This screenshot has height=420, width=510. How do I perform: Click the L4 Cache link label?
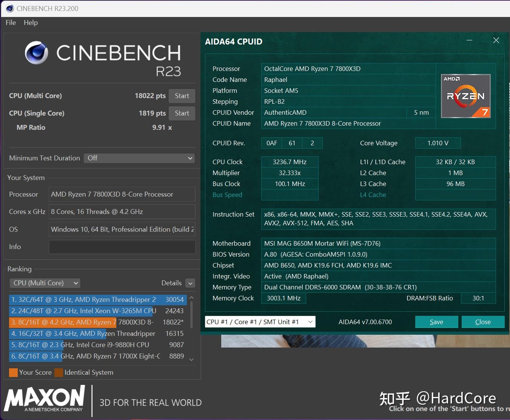click(x=373, y=195)
